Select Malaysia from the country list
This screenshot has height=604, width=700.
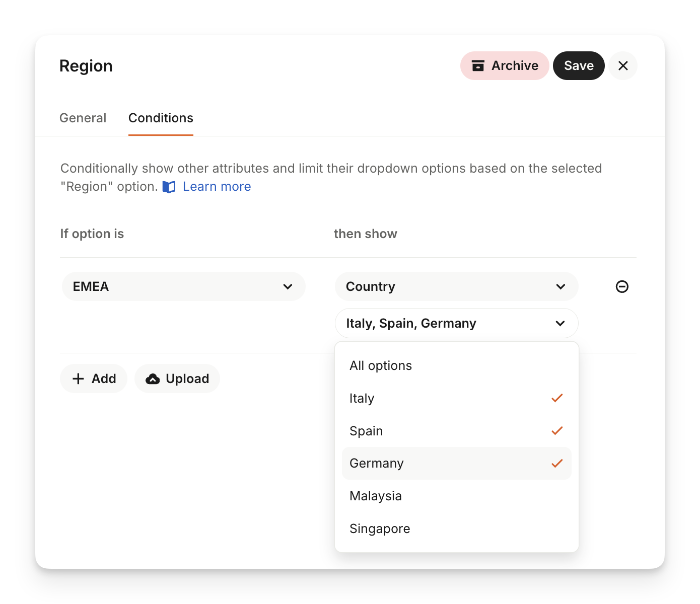(376, 496)
